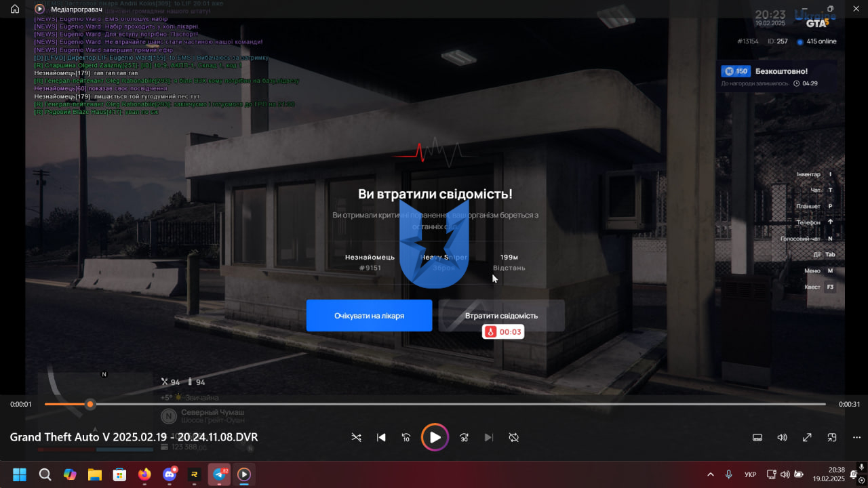
Task: Toggle shuffle in the media player
Action: click(x=357, y=437)
